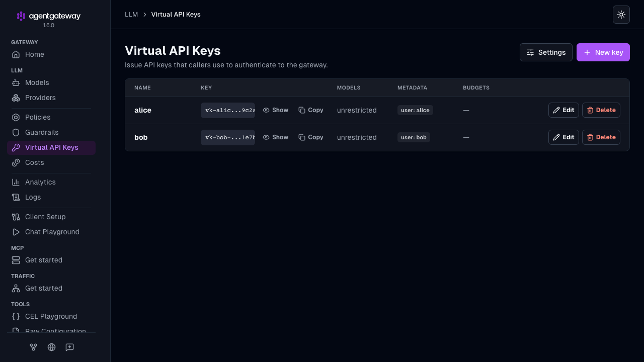Click LLM in the breadcrumb
The width and height of the screenshot is (644, 362).
131,15
